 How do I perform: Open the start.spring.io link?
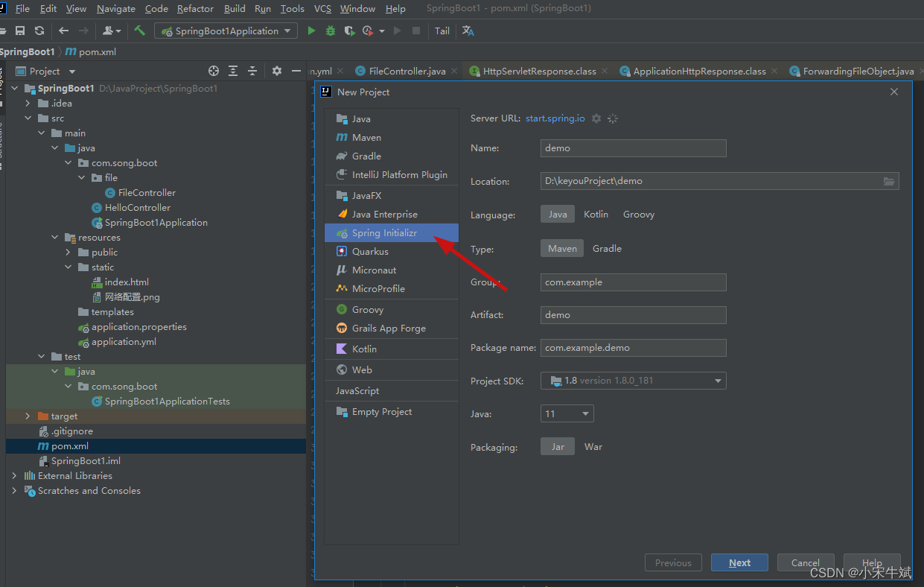(555, 118)
